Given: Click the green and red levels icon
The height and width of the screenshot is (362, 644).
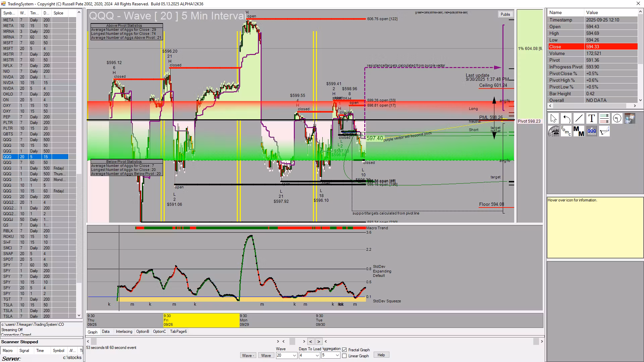Looking at the screenshot, I should (x=604, y=119).
